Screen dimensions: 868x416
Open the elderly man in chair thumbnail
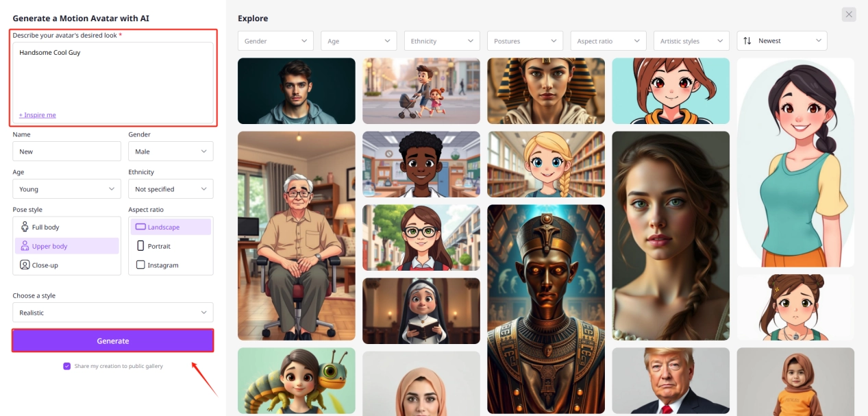[296, 236]
